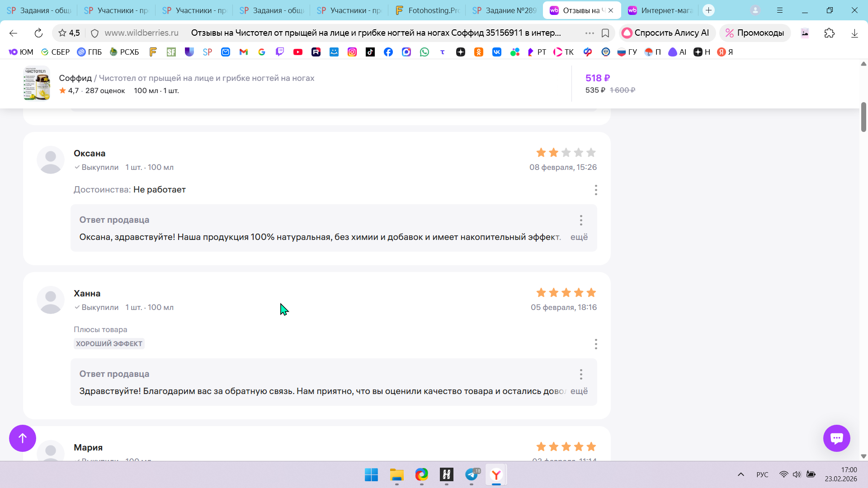The image size is (868, 488).
Task: Click the Промокоды button
Action: 755,33
